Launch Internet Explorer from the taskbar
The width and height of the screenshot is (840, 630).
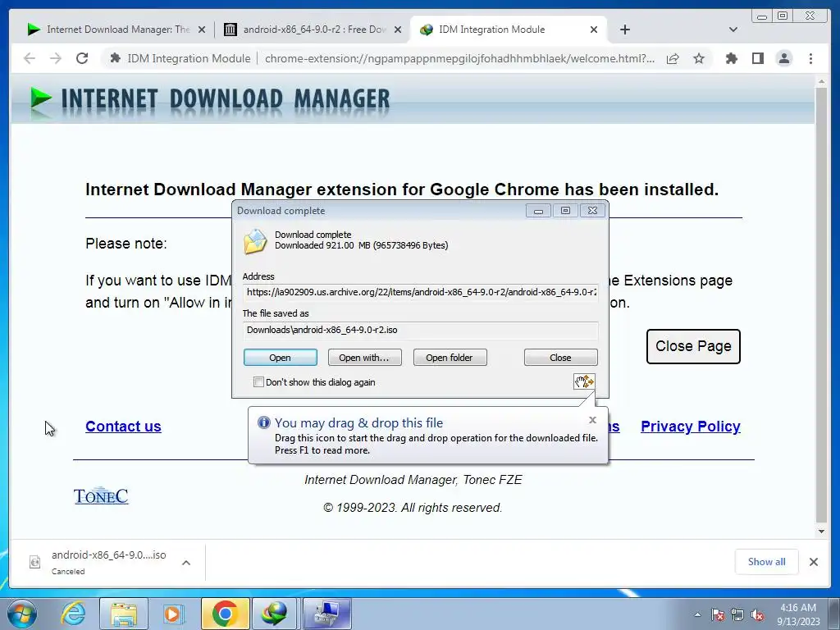73,614
